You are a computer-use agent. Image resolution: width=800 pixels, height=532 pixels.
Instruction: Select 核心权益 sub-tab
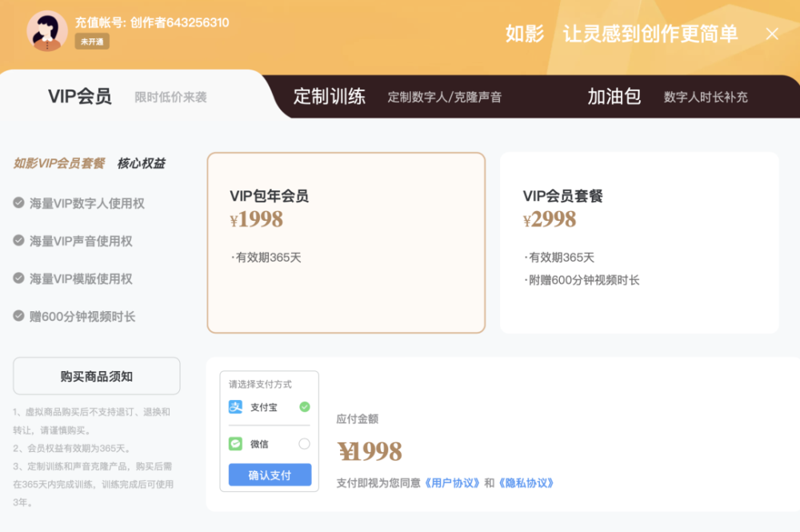[142, 163]
